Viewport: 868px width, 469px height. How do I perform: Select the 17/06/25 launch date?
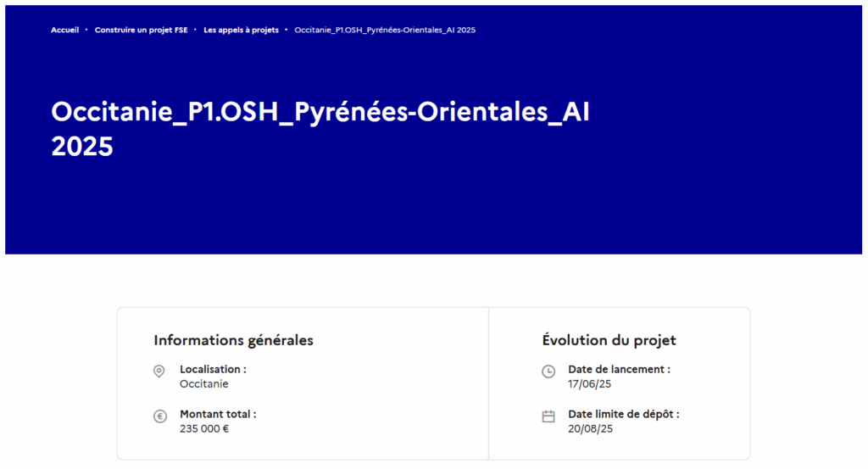(x=590, y=383)
